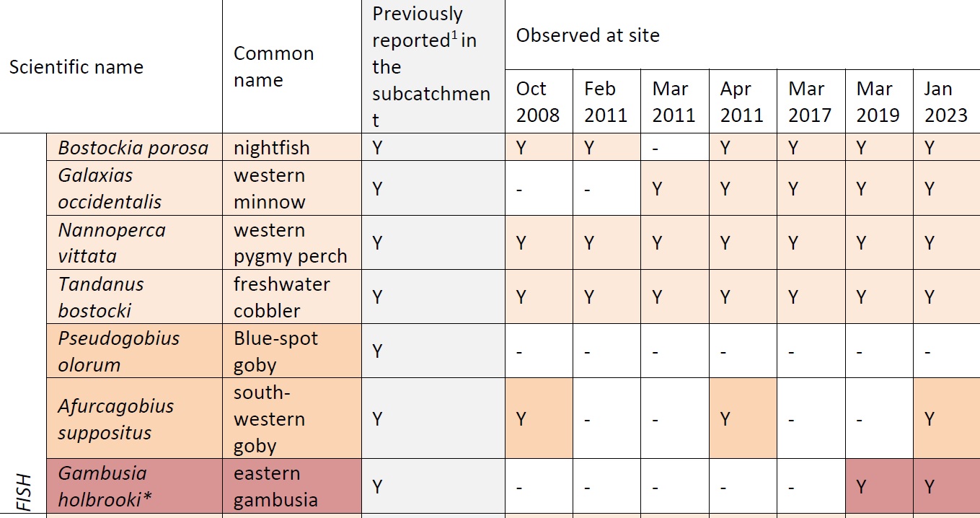Click the vertical 'FISH' row group label

pos(24,491)
